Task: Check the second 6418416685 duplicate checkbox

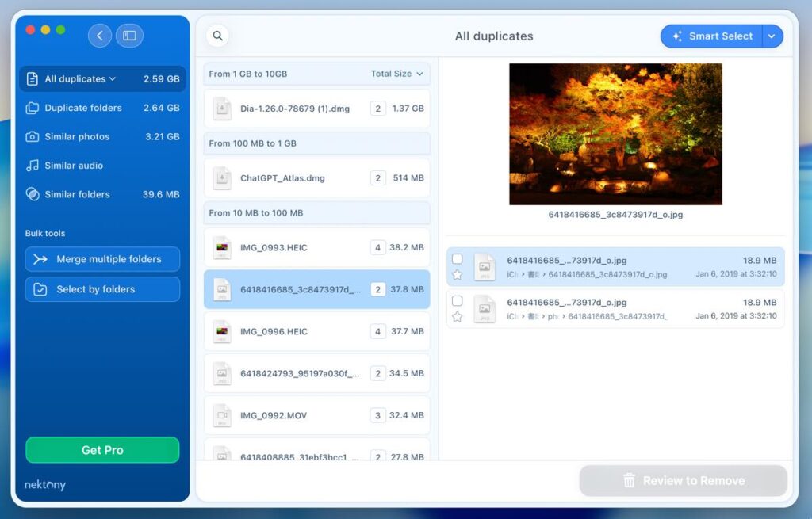Action: pos(458,300)
